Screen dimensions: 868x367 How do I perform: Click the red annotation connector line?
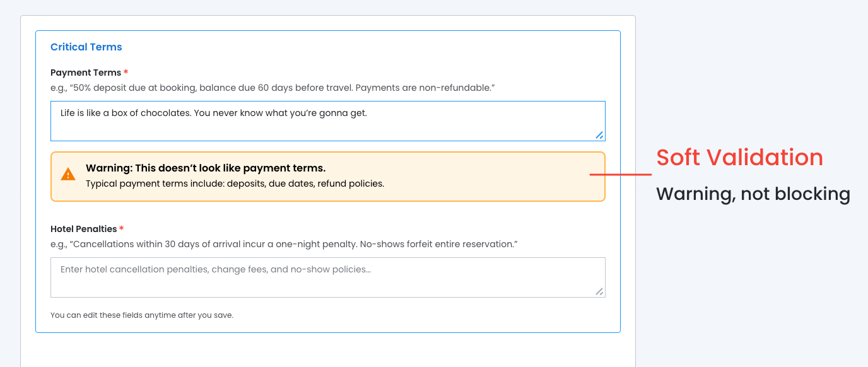(x=621, y=175)
